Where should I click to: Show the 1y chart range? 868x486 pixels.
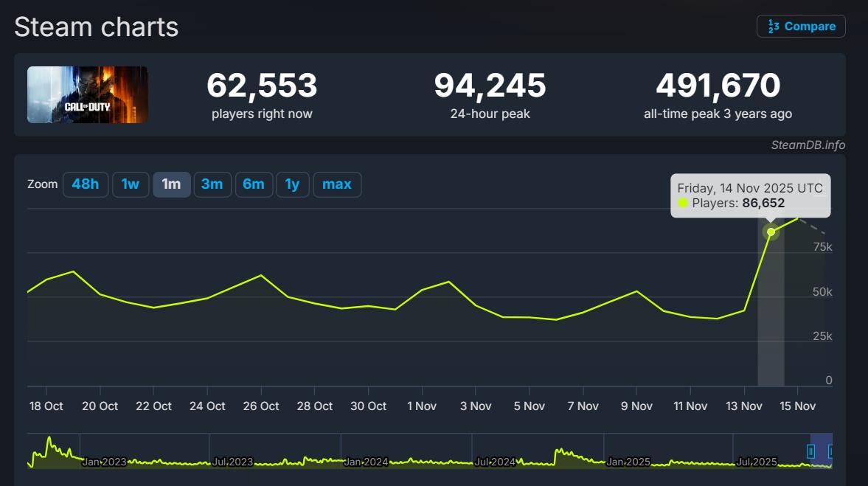pyautogui.click(x=293, y=184)
